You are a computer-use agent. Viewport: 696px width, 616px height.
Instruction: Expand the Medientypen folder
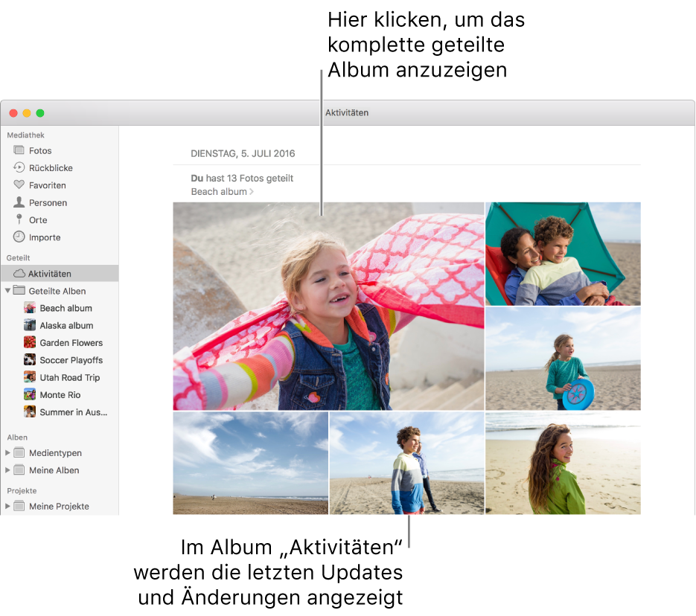pyautogui.click(x=8, y=452)
